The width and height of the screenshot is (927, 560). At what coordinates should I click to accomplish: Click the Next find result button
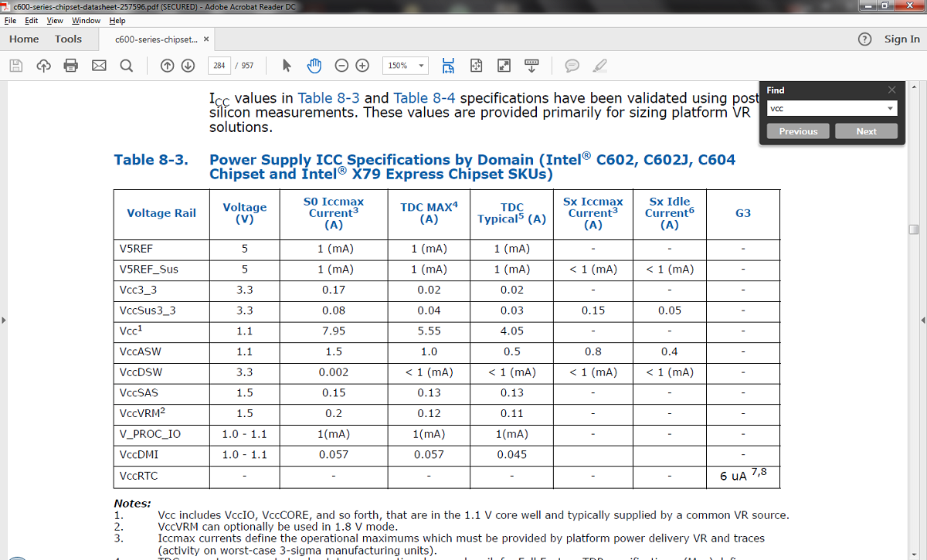[x=866, y=131]
